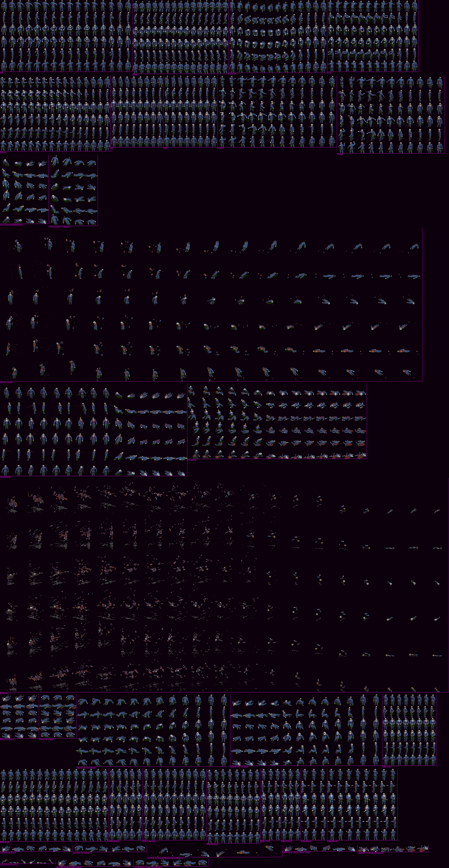449x868 pixels.
Task: Click the 'Rifle Shot2' label
Action: tap(286, 841)
